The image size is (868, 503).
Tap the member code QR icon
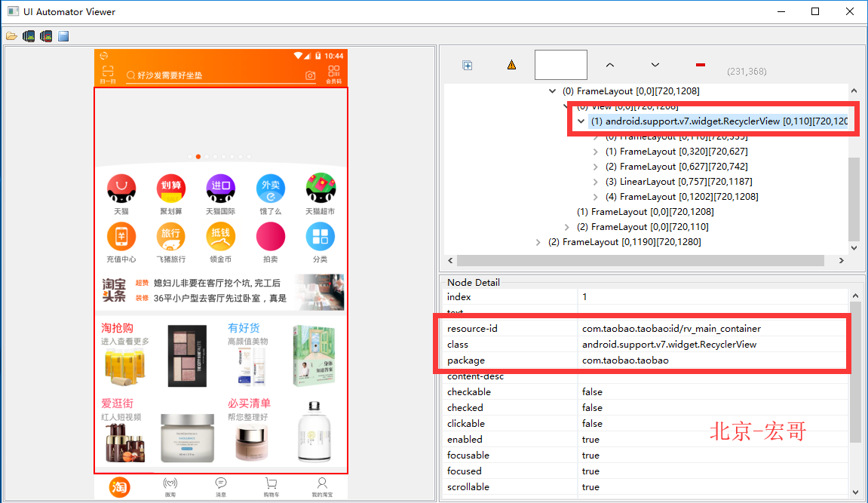pos(334,74)
